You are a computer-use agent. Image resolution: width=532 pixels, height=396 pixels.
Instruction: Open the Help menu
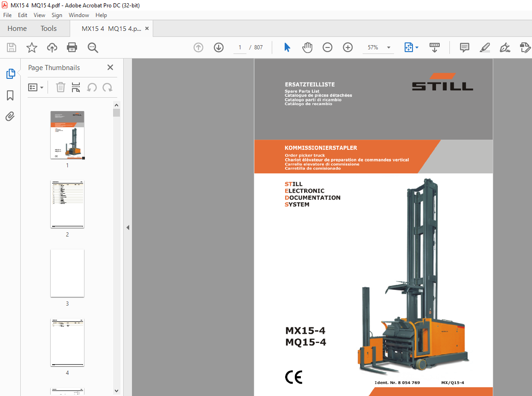click(101, 15)
